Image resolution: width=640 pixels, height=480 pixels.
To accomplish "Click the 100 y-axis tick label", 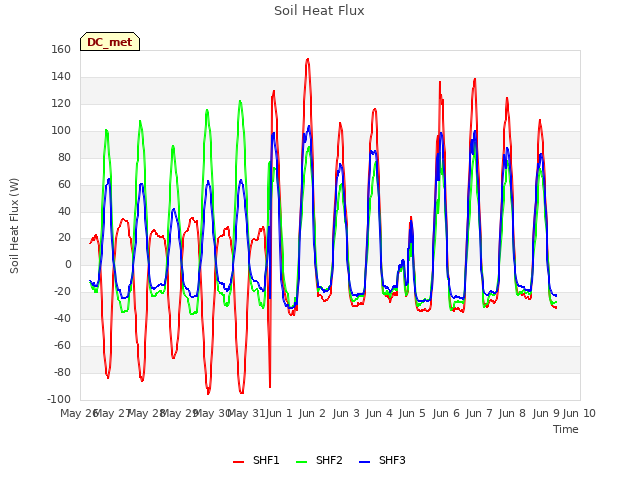I will click(x=61, y=130).
